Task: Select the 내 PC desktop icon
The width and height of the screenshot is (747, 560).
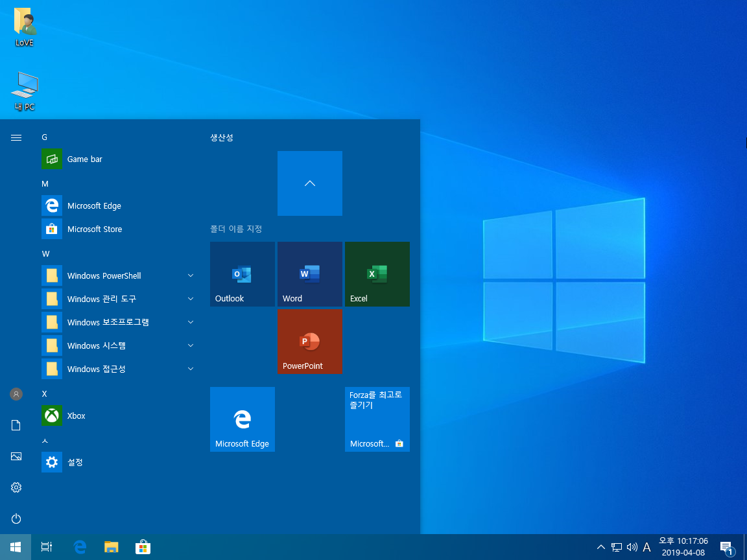Action: [25, 91]
